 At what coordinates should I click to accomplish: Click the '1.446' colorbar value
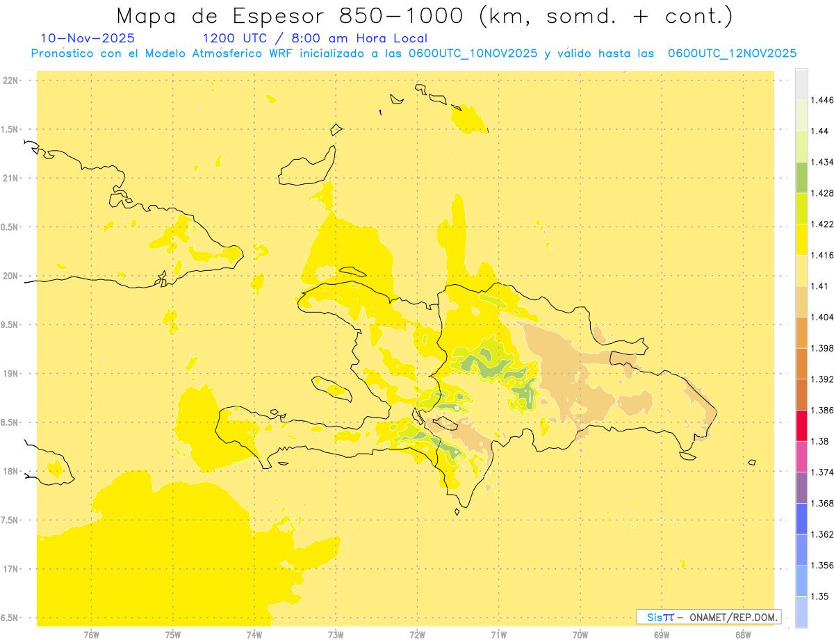click(x=821, y=100)
